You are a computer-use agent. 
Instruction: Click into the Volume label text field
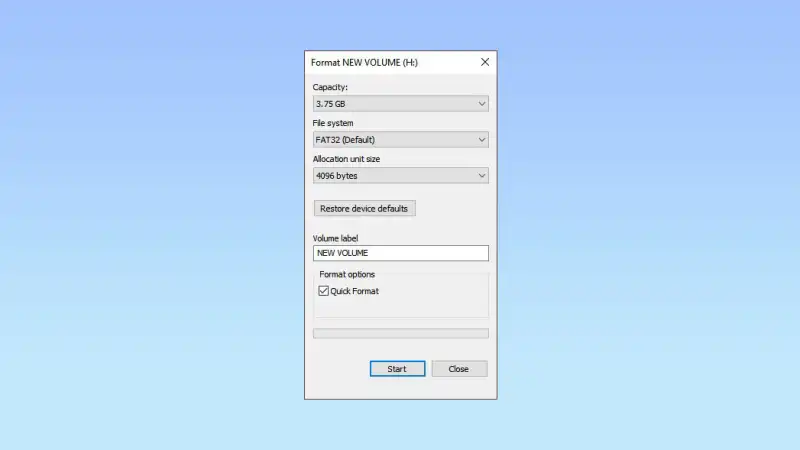coord(401,253)
